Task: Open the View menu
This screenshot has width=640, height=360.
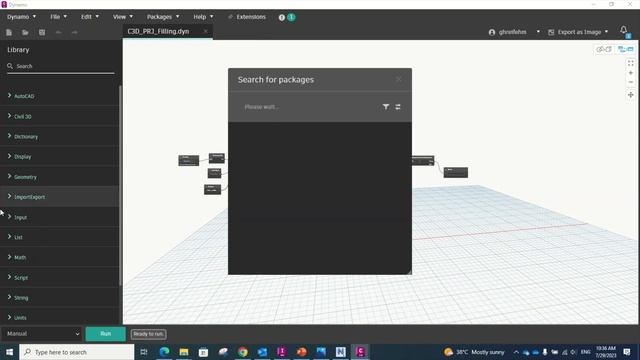Action: (122, 17)
